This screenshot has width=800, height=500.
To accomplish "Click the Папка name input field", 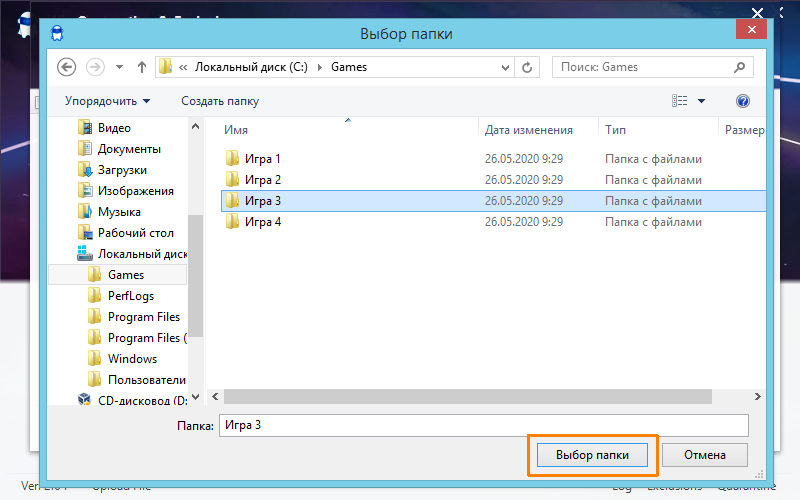I will pyautogui.click(x=484, y=425).
